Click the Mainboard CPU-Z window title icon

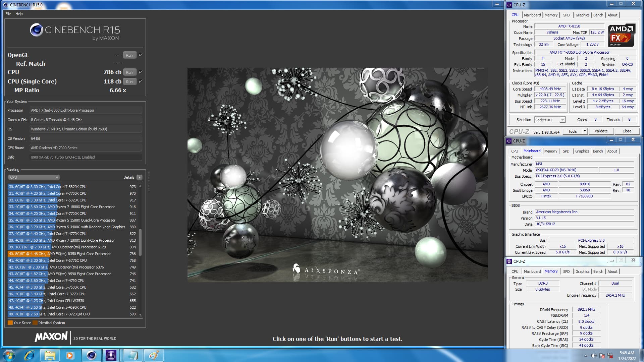tap(509, 141)
